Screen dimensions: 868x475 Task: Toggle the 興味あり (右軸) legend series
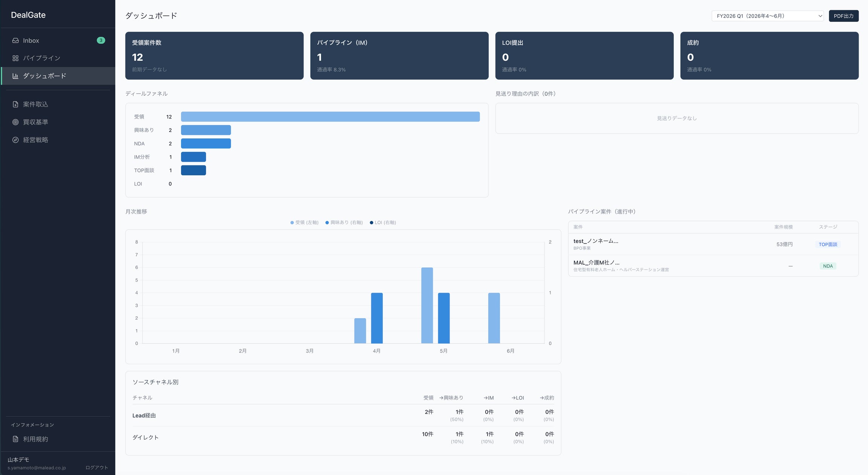pyautogui.click(x=344, y=222)
